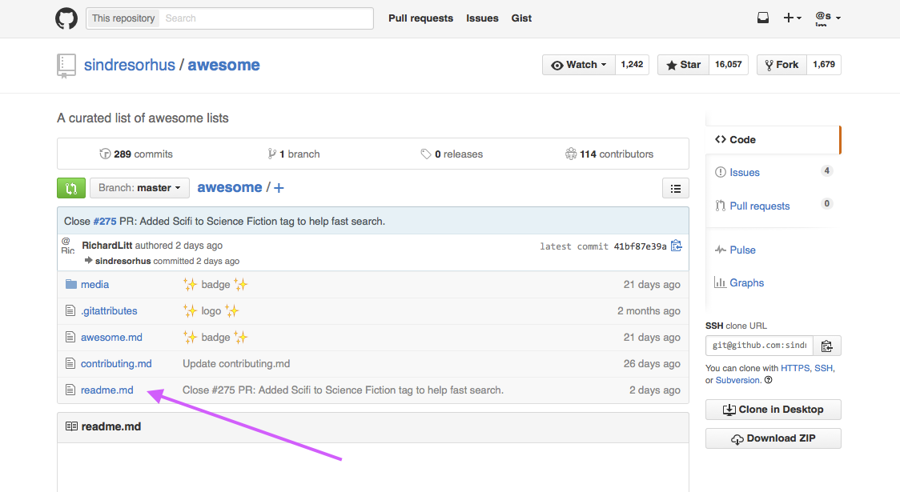Viewport: 900px width, 492px height.
Task: Click the media folder icon
Action: [71, 284]
